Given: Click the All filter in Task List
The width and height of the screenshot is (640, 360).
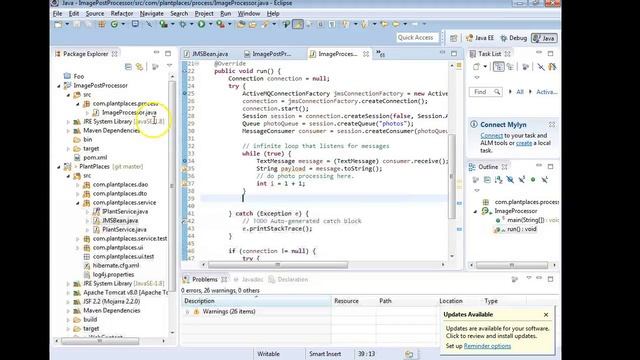Looking at the screenshot, I should click(520, 92).
